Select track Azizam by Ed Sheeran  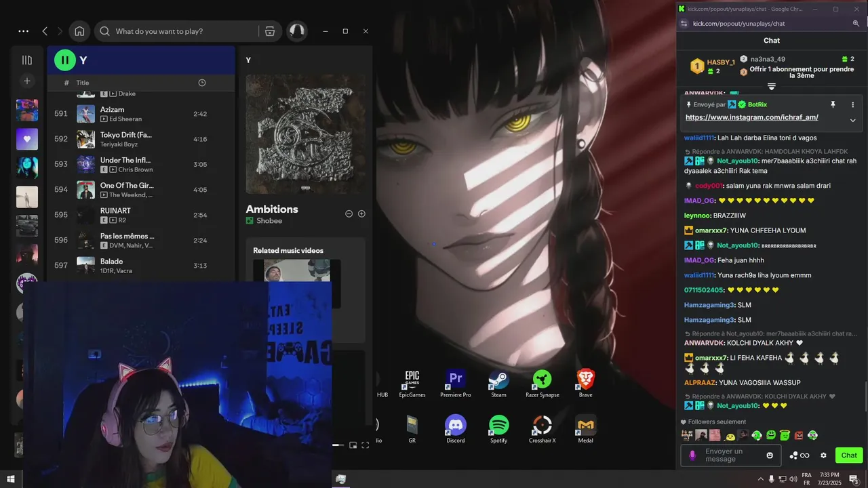coord(140,114)
